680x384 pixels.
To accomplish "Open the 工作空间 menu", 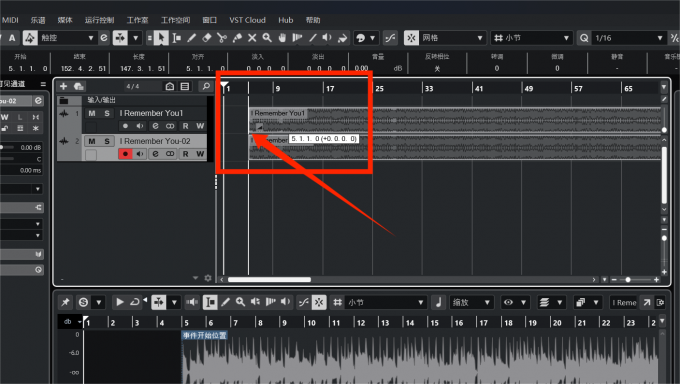I will click(176, 20).
